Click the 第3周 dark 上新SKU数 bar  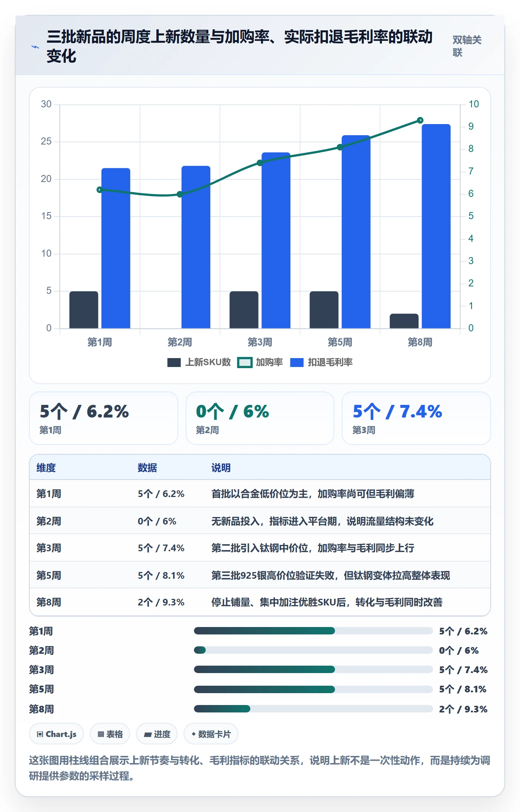[244, 310]
